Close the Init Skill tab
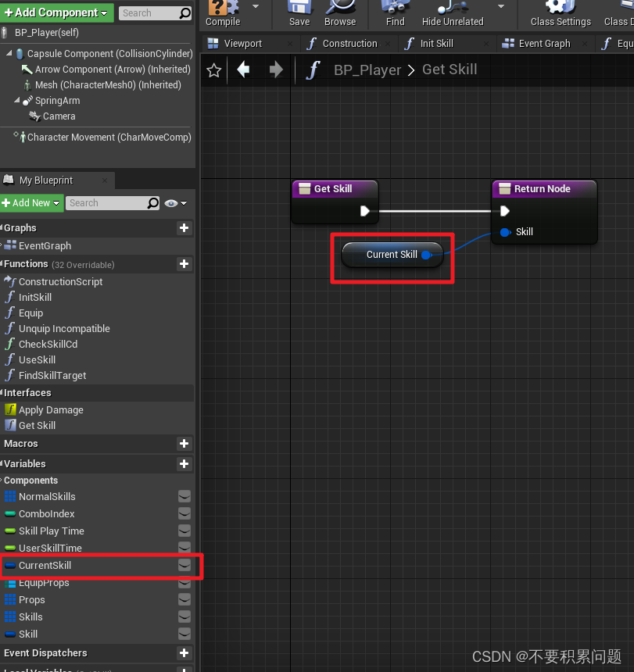Viewport: 634px width, 672px height. pyautogui.click(x=486, y=44)
